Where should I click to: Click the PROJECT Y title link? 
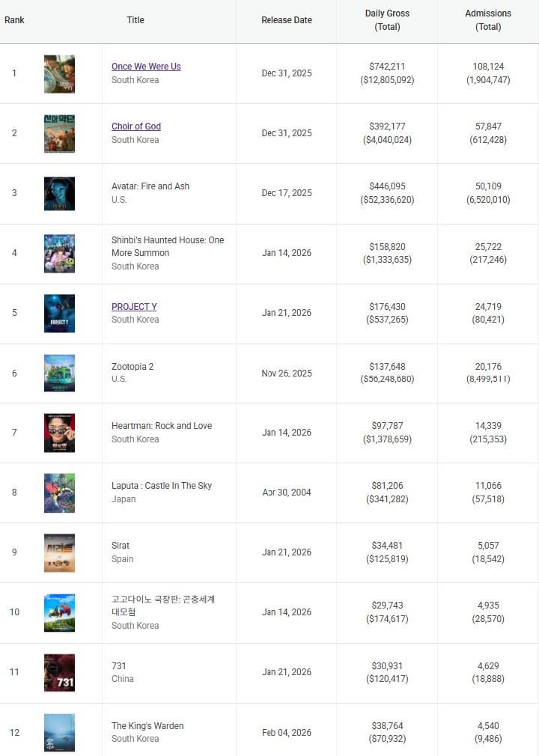pyautogui.click(x=134, y=307)
